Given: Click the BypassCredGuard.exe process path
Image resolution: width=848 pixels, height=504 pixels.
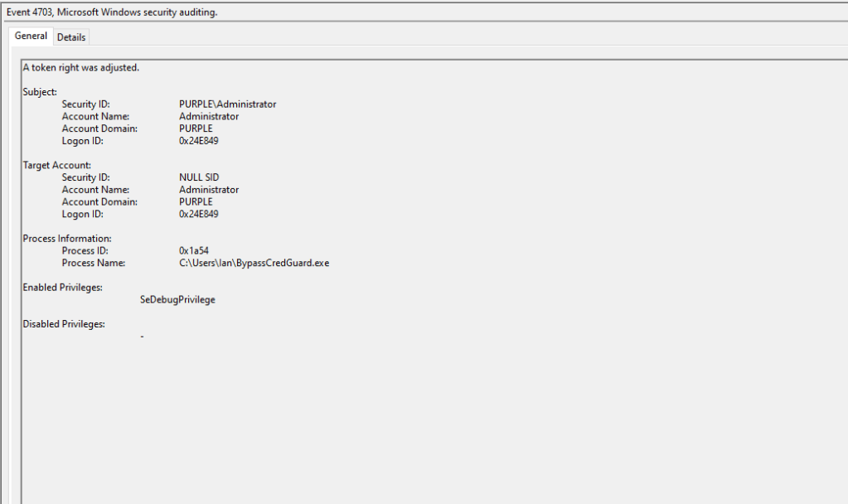Looking at the screenshot, I should tap(254, 263).
